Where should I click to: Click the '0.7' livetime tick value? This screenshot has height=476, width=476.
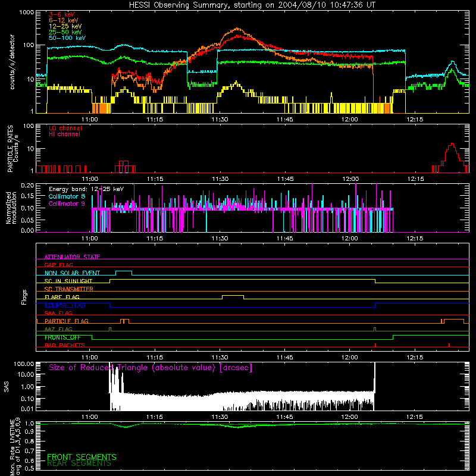coord(30,450)
